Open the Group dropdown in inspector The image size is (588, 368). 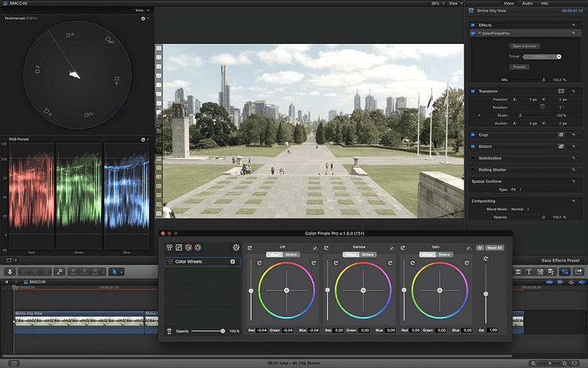coord(542,56)
